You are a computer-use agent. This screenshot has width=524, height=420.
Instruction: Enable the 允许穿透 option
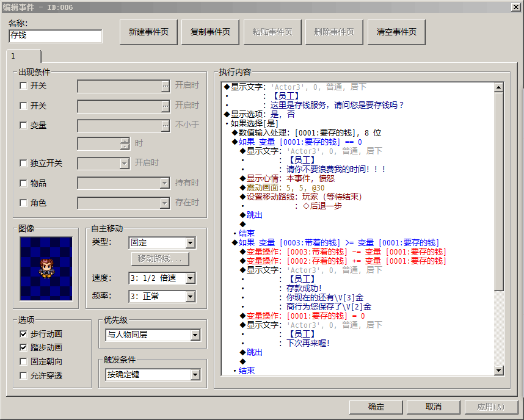[23, 375]
